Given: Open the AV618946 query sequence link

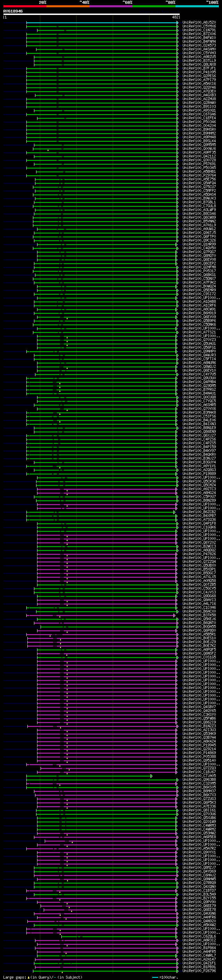Looking at the screenshot, I should tap(13, 11).
